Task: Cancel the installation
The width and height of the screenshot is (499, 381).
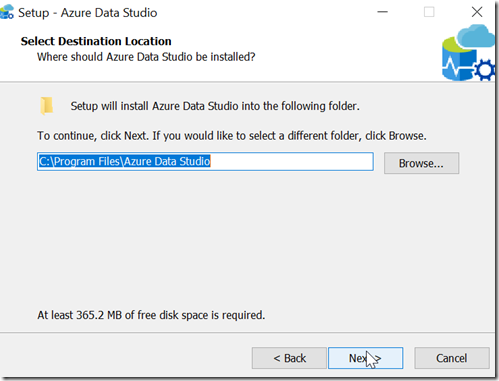Action: click(x=452, y=358)
